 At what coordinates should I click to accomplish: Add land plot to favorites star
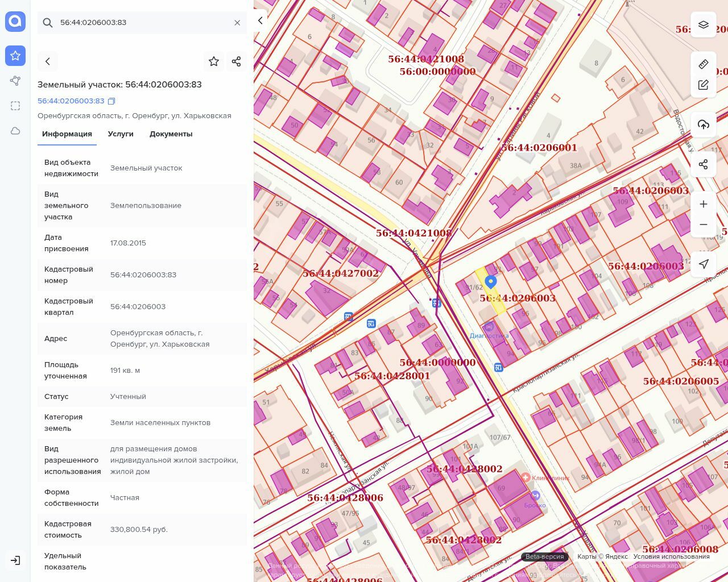pos(214,61)
